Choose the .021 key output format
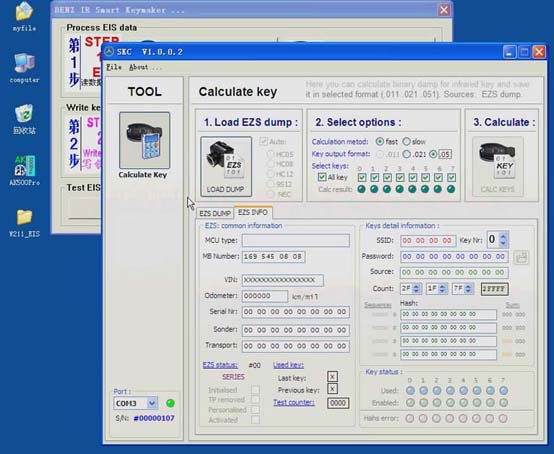Screen dimensions: 554x454 tap(407, 154)
